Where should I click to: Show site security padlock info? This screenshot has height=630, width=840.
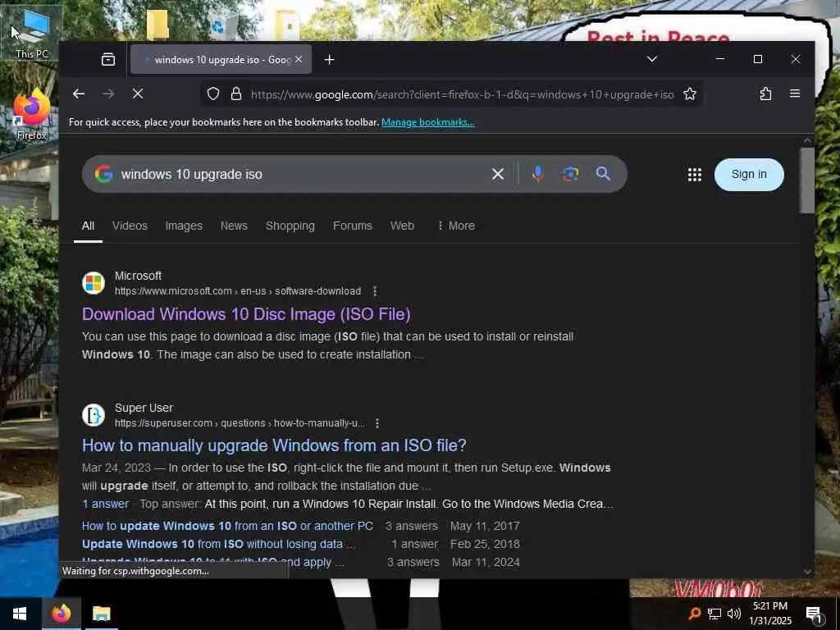(235, 94)
